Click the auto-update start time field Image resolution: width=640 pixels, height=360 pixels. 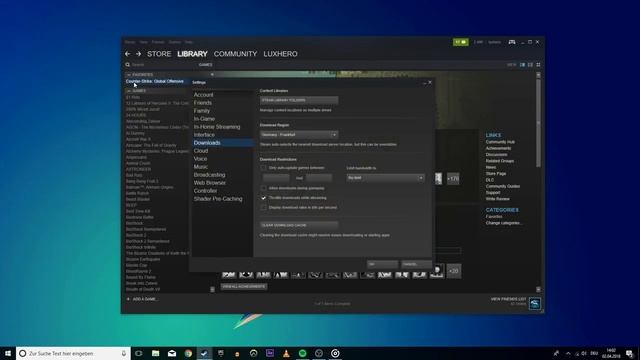coord(276,178)
